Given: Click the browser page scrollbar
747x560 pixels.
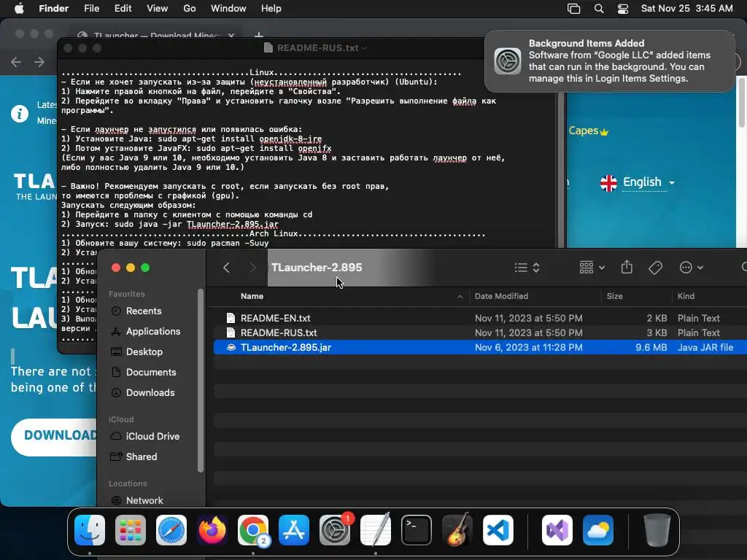Looking at the screenshot, I should coord(742,102).
